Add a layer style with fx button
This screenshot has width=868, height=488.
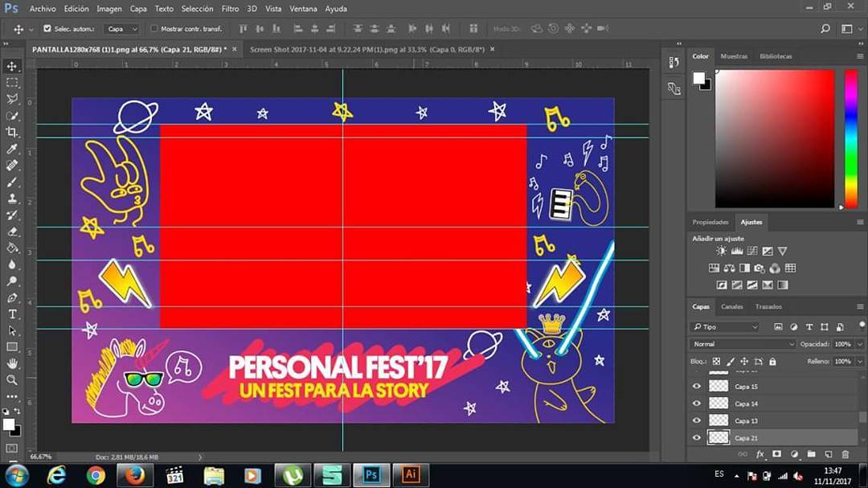coord(760,454)
